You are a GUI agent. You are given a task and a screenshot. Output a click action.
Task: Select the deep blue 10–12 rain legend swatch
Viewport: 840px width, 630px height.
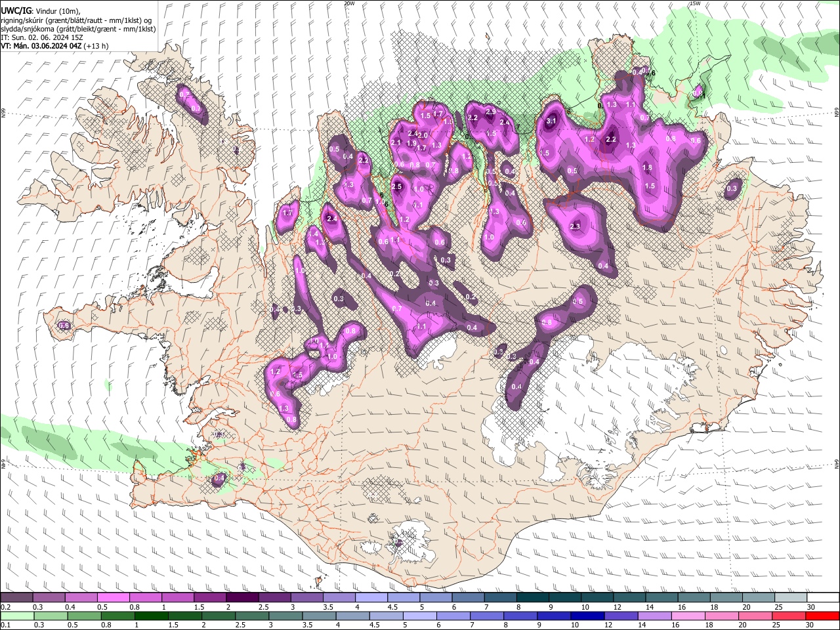(x=587, y=616)
